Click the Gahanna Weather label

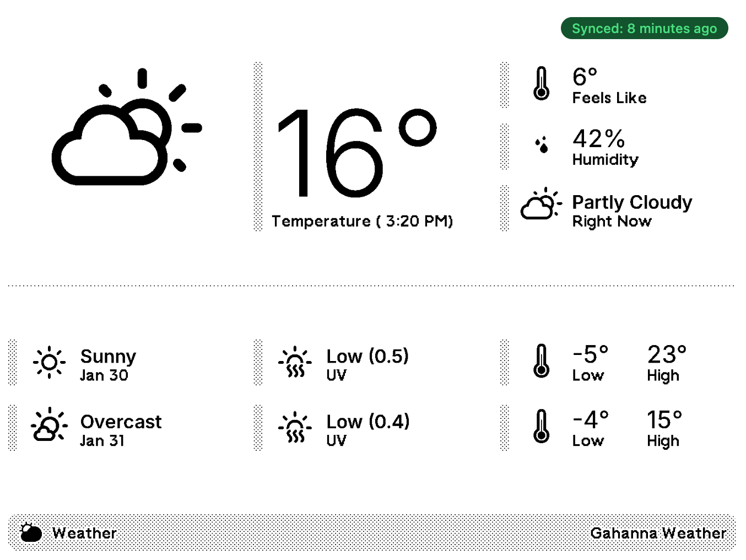tap(658, 533)
